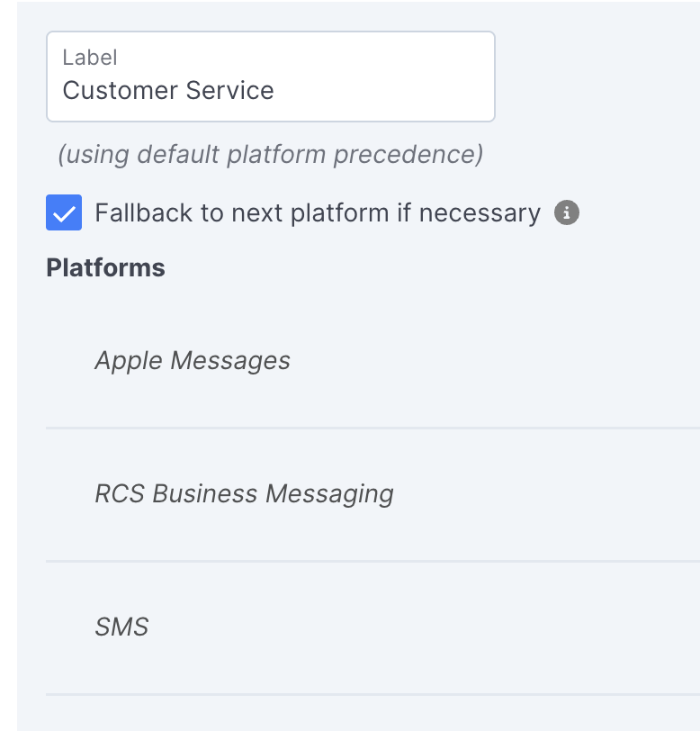This screenshot has width=700, height=731.
Task: Click the divider line below SMS
Action: (372, 695)
